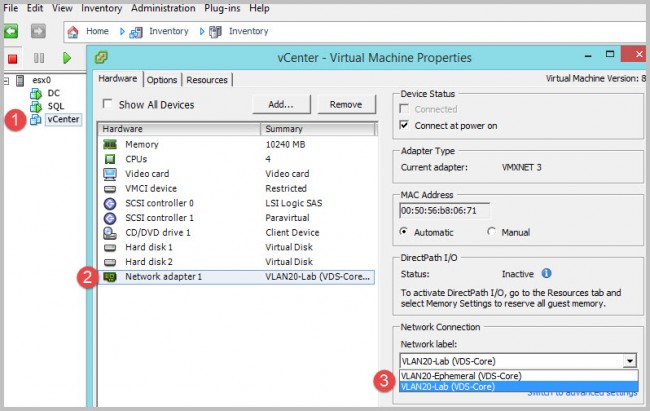Select the Memory 10240 MB row
The width and height of the screenshot is (650, 411).
236,144
